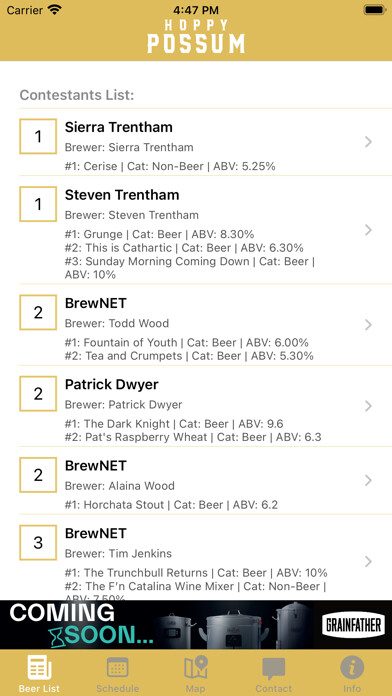Tap the Coming Soon advertisement banner
The image size is (392, 696).
pyautogui.click(x=196, y=625)
